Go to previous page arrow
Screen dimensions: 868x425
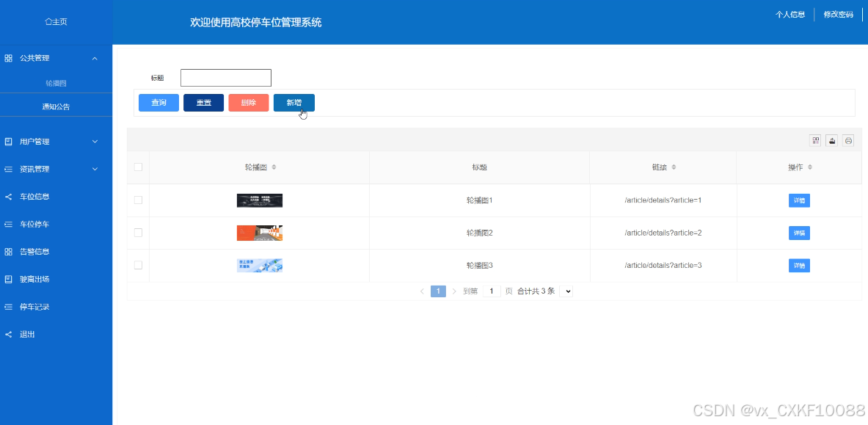click(x=422, y=291)
